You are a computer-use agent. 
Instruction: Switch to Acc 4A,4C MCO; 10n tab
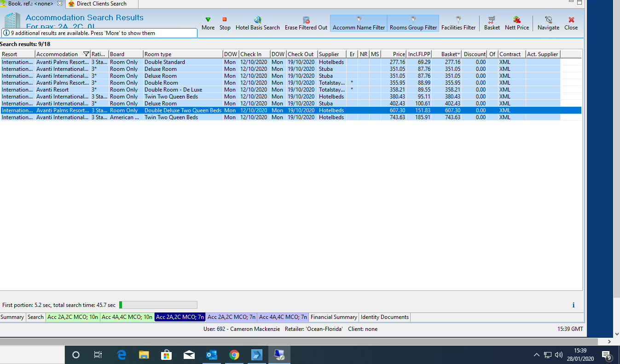click(127, 317)
